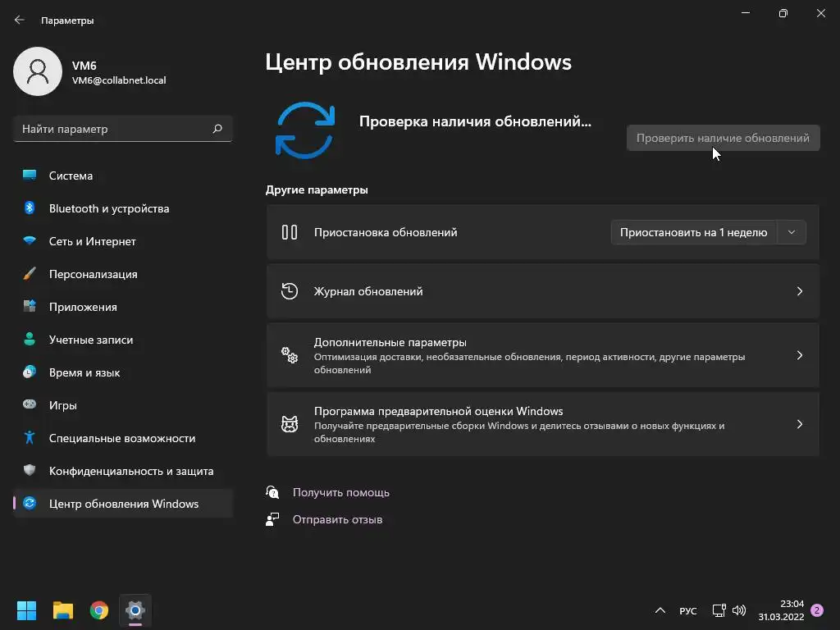Click the Settings gear in taskbar
The height and width of the screenshot is (630, 840).
[x=135, y=610]
